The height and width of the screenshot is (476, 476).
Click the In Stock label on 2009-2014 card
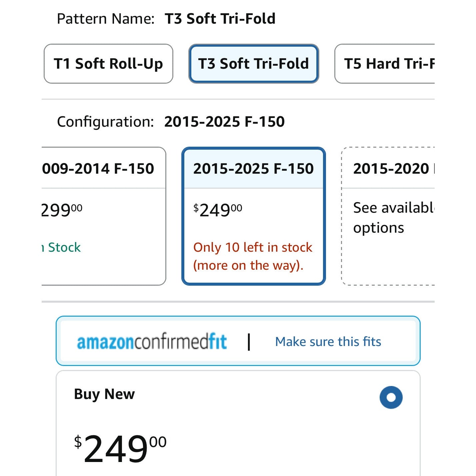(61, 247)
